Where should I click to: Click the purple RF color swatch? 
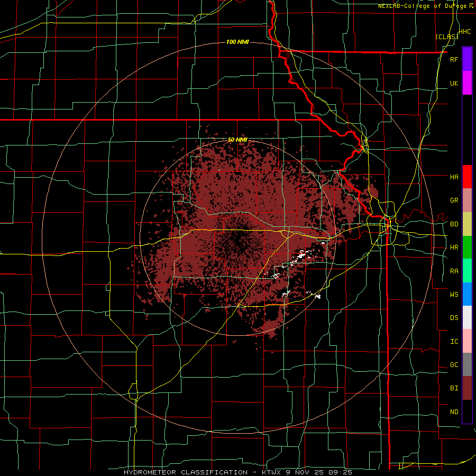coord(467,59)
